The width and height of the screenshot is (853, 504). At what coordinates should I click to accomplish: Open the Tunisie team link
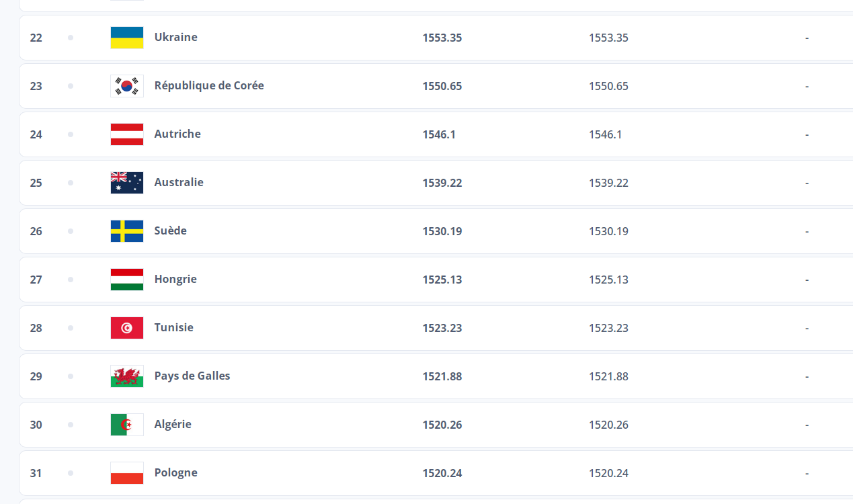pos(173,328)
